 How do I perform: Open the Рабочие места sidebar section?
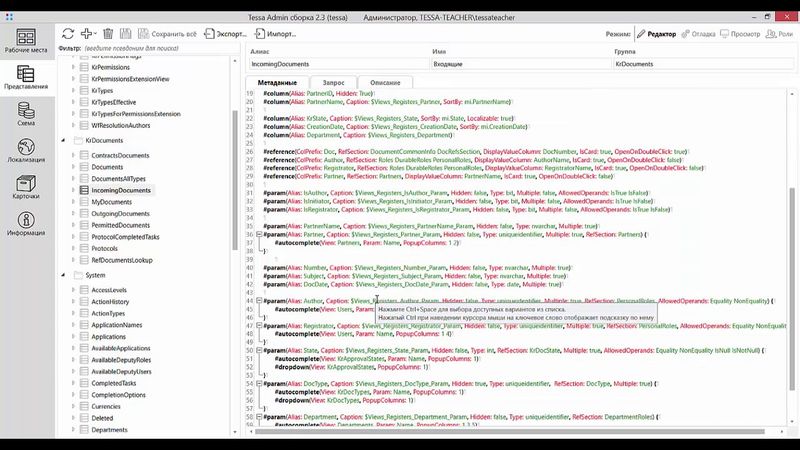pos(26,38)
